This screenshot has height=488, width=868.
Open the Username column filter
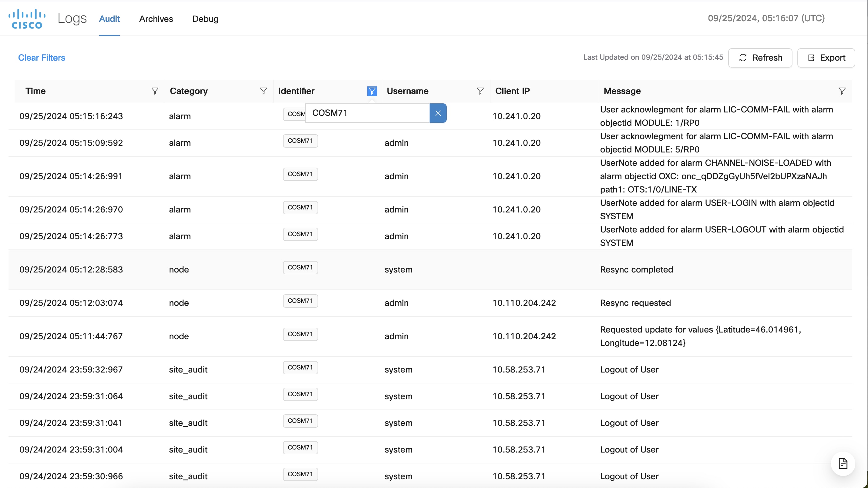[x=480, y=91]
